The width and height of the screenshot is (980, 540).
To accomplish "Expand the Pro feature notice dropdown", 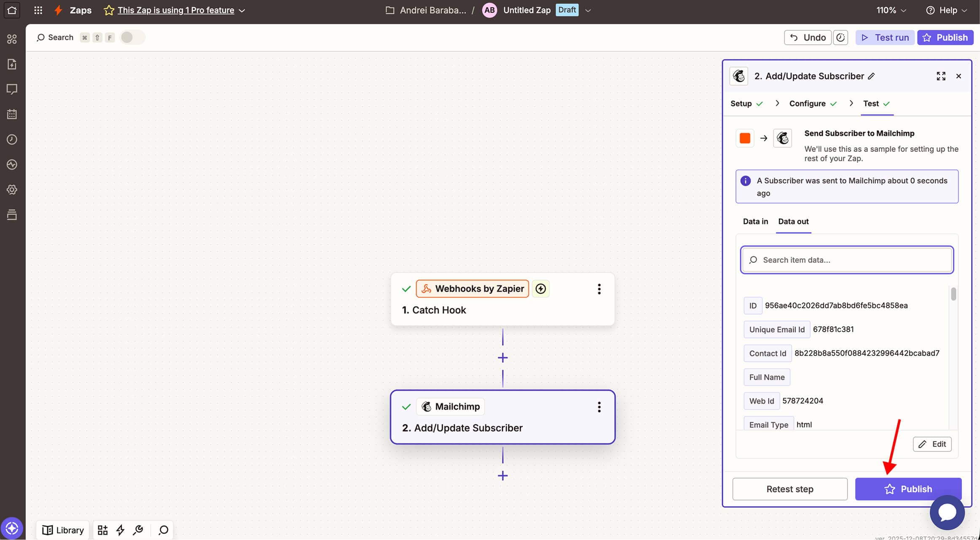I will point(242,11).
